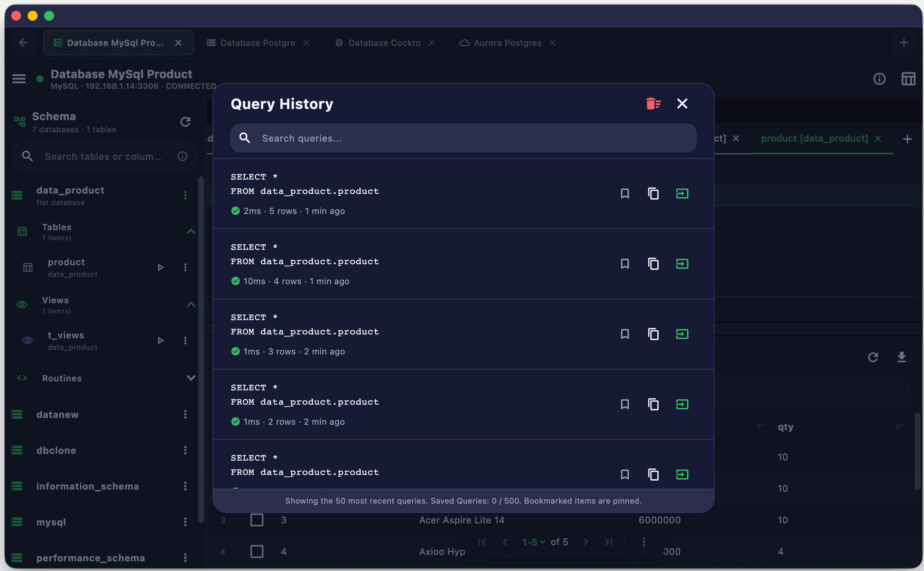The height and width of the screenshot is (571, 924).
Task: Open dbclone database options menu
Action: click(185, 450)
